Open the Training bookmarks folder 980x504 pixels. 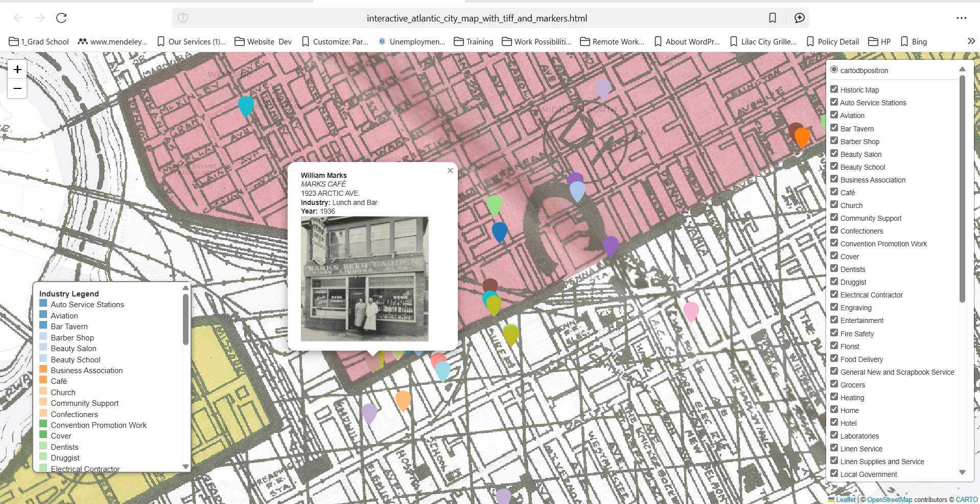coord(473,41)
